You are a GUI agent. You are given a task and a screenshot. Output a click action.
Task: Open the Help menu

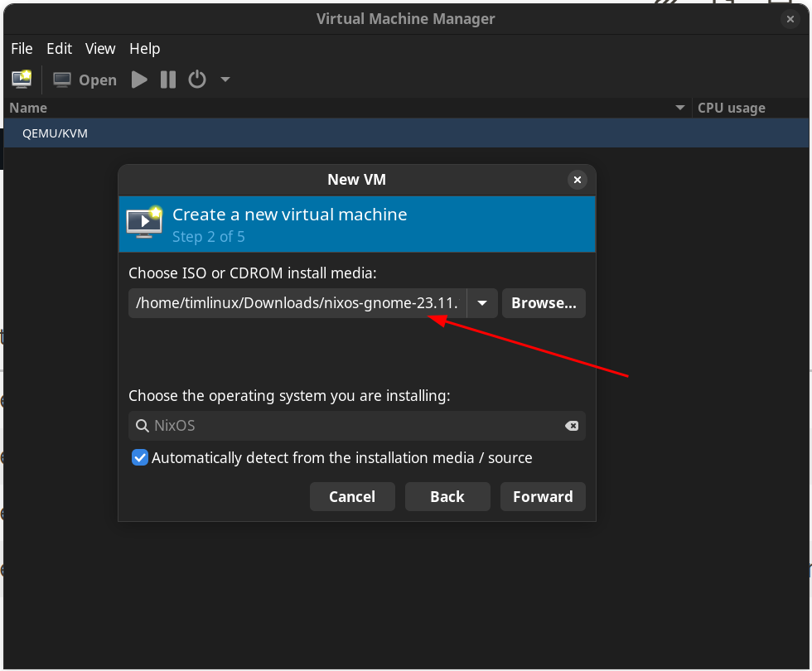pos(144,49)
